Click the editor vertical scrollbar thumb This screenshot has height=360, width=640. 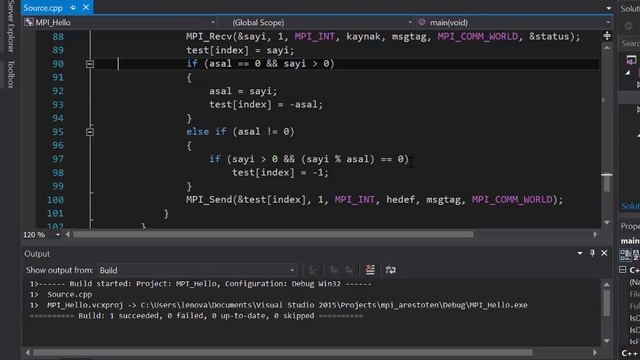pyautogui.click(x=607, y=183)
